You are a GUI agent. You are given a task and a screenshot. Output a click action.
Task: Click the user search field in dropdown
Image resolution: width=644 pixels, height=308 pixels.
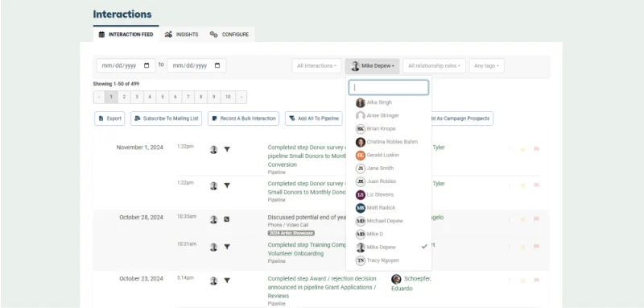pos(389,87)
